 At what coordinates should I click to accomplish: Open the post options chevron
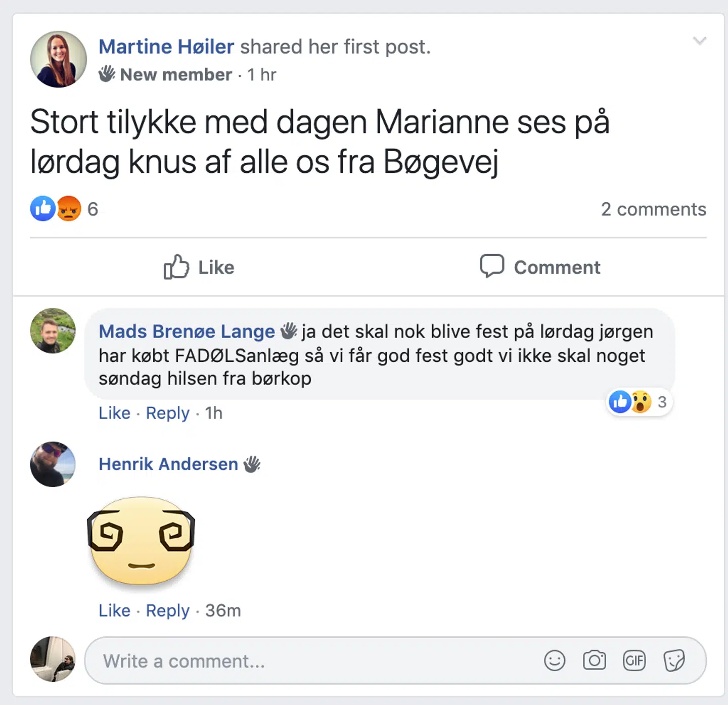pyautogui.click(x=700, y=41)
